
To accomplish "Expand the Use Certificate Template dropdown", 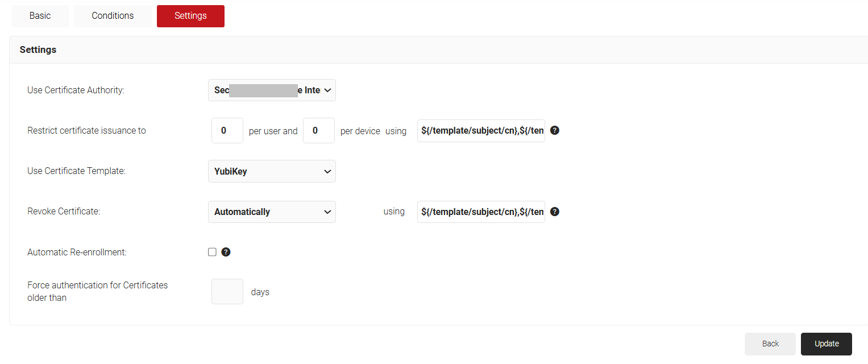I will click(x=272, y=171).
